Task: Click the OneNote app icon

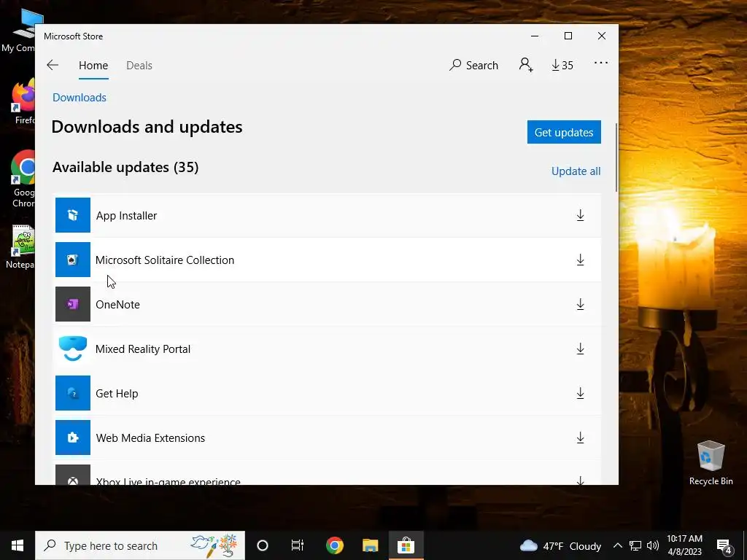Action: click(73, 304)
